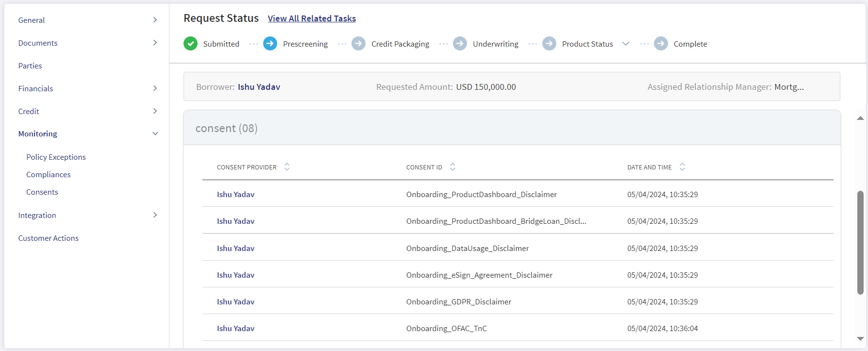Click the blue Prescreening arrow icon
Viewport: 868px width, 351px height.
click(x=270, y=44)
